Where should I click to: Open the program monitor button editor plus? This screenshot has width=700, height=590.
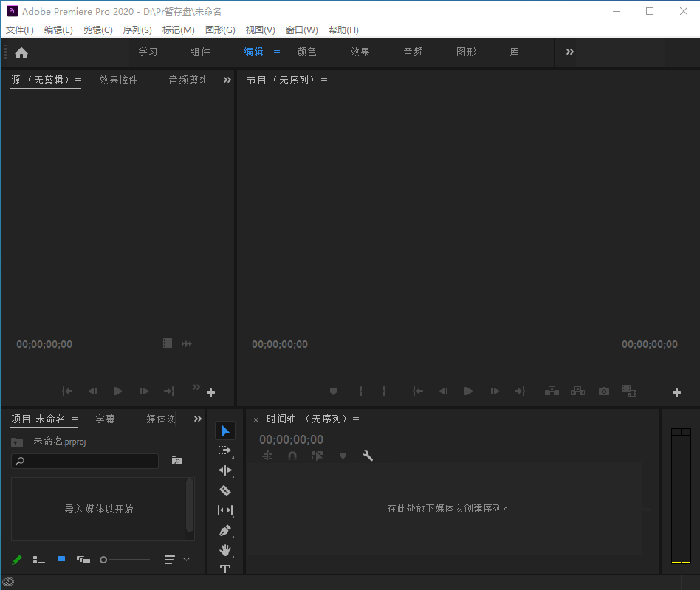coord(676,392)
